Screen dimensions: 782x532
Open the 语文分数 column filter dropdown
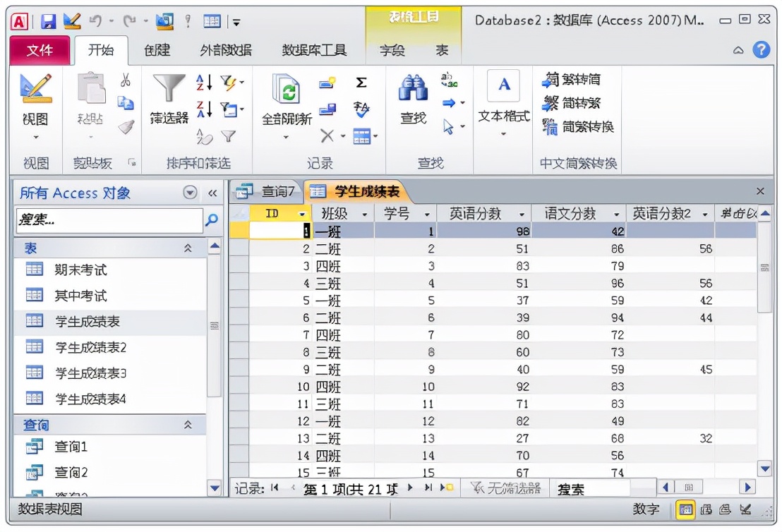click(x=616, y=214)
